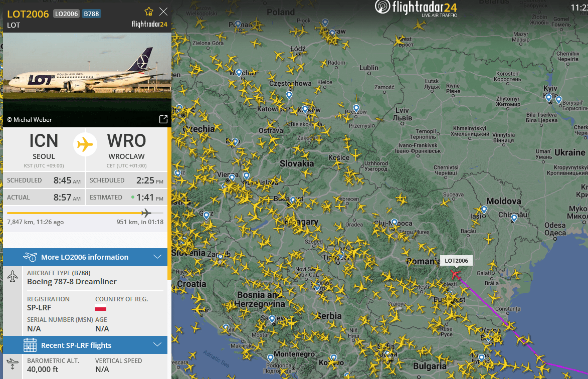This screenshot has width=588, height=379.
Task: Open the WRO Wroclaw destination airport
Action: point(126,149)
